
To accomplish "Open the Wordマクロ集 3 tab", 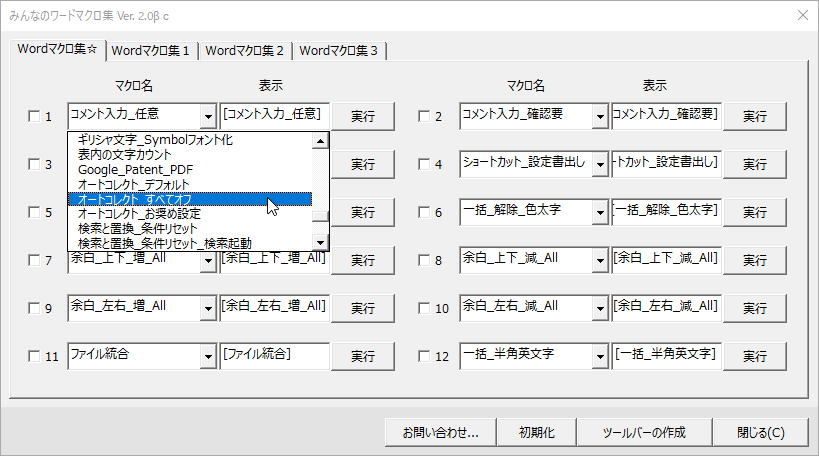I will [x=340, y=50].
